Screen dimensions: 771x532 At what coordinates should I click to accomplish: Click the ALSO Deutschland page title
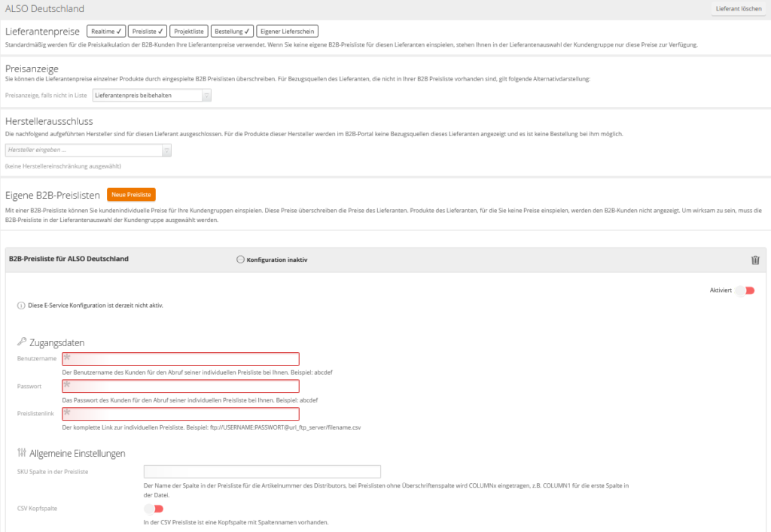pyautogui.click(x=44, y=9)
